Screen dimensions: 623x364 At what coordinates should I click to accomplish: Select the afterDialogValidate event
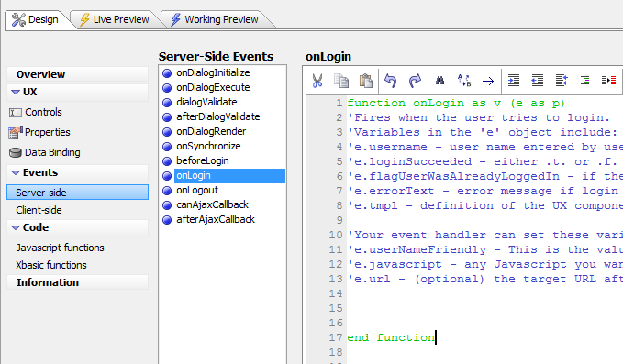[x=218, y=117]
